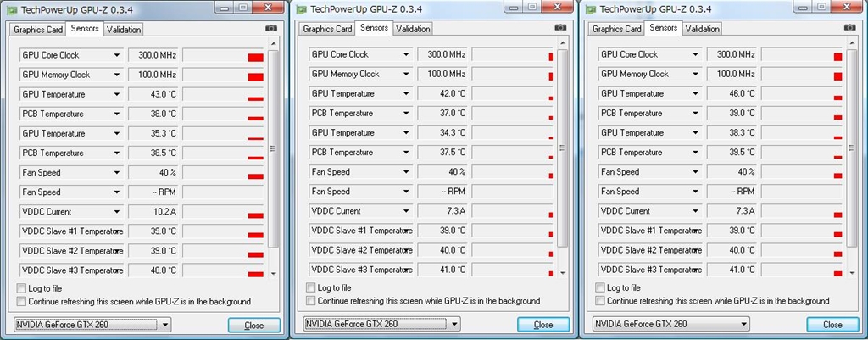Click 38.3 °C temperature value in right window
Image resolution: width=868 pixels, height=340 pixels.
[x=732, y=133]
